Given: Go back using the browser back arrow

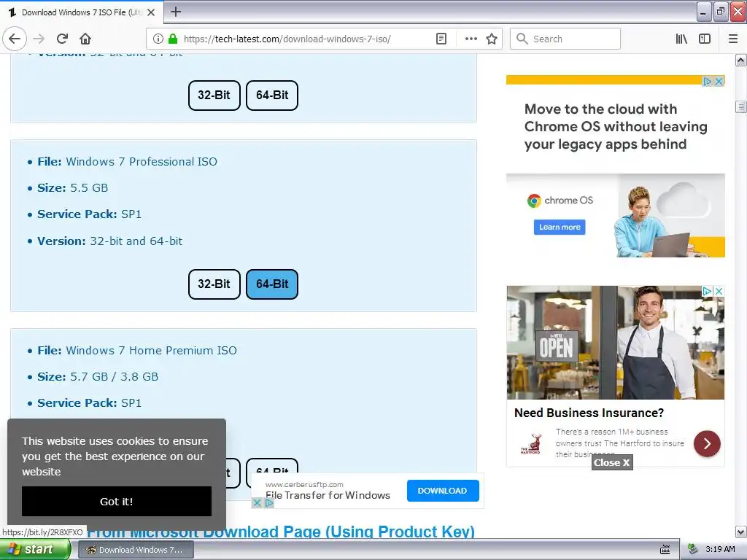Looking at the screenshot, I should click(x=15, y=39).
